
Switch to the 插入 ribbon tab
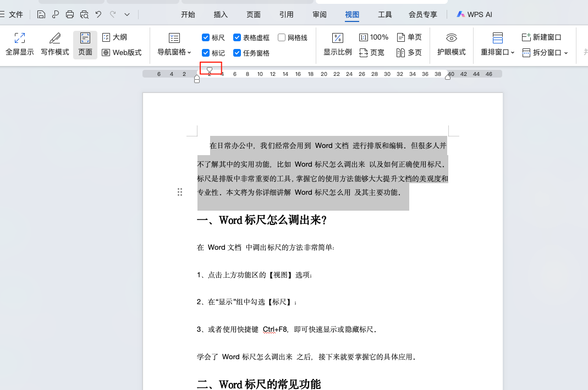click(221, 14)
